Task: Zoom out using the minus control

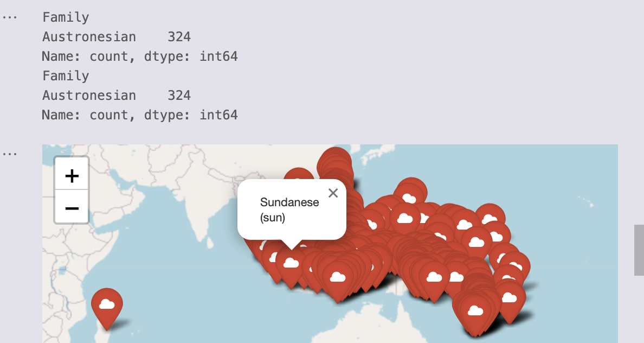Action: click(x=71, y=208)
